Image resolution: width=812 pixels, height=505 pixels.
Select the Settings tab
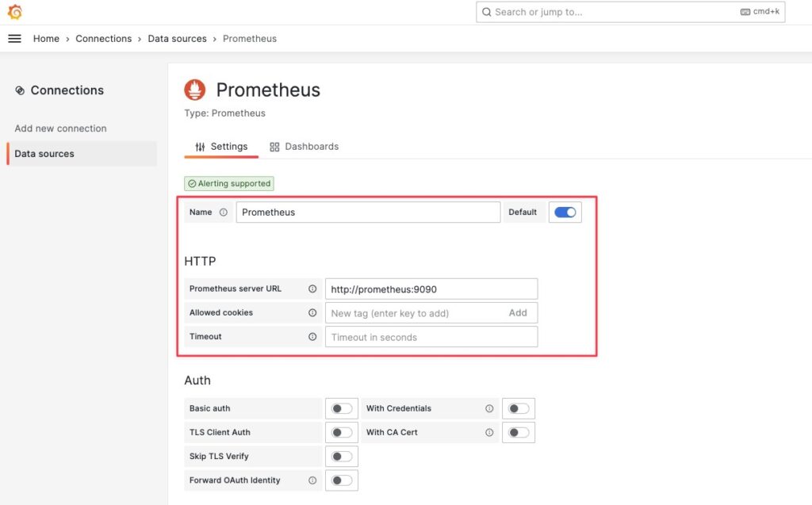click(221, 147)
